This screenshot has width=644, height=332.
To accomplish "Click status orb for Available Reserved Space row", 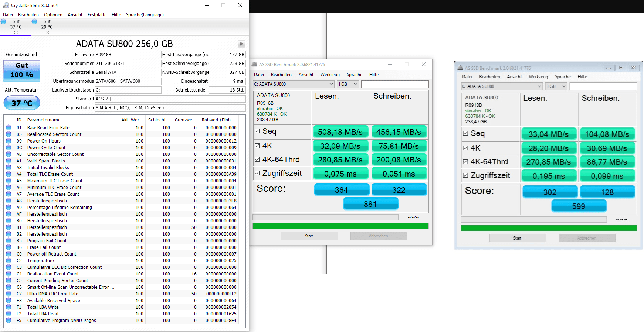I will [9, 300].
